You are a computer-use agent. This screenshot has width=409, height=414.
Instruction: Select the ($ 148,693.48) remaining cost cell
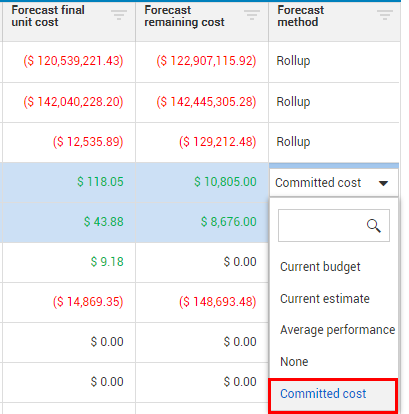202,302
